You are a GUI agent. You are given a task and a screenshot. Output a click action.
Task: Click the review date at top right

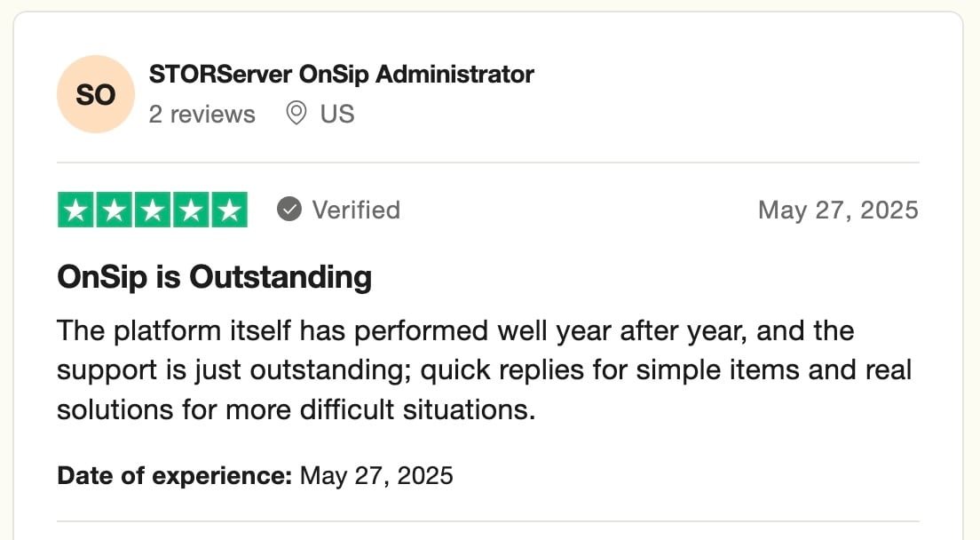click(837, 210)
